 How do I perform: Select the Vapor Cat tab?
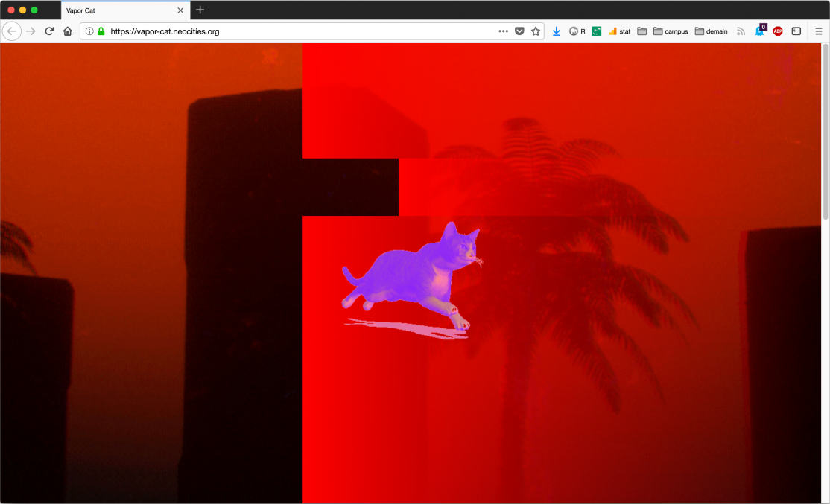coord(112,10)
